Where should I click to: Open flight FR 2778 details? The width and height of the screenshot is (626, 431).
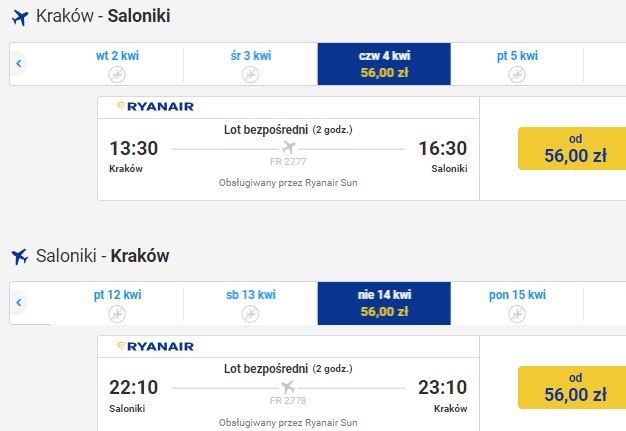point(288,401)
